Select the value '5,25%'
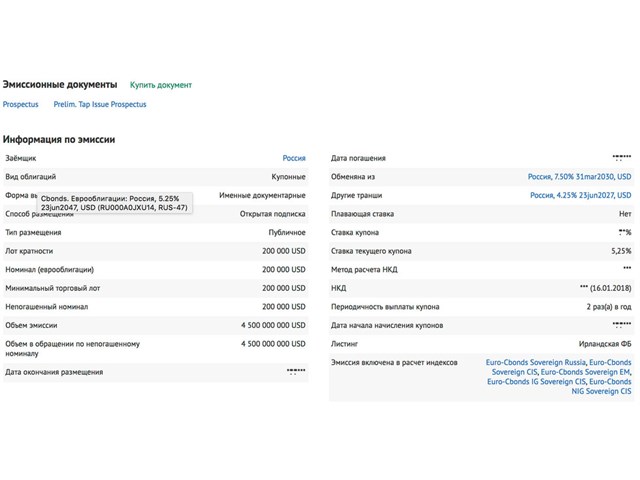The image size is (640, 480). click(x=621, y=251)
